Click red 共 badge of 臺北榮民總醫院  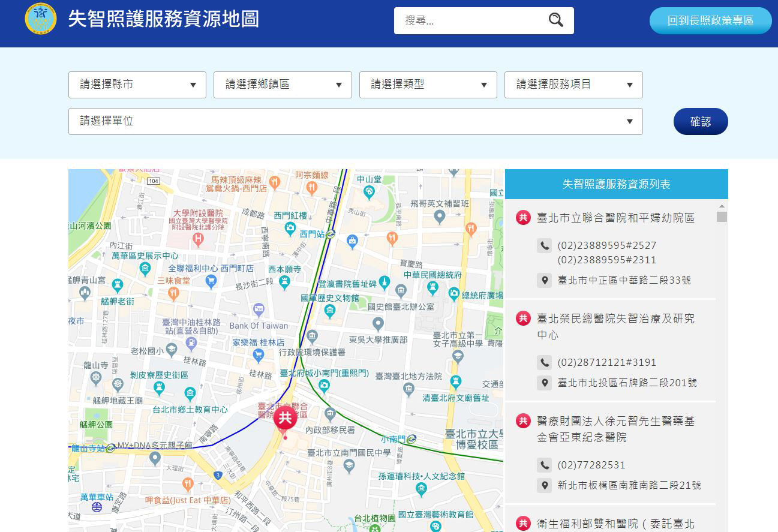click(523, 318)
